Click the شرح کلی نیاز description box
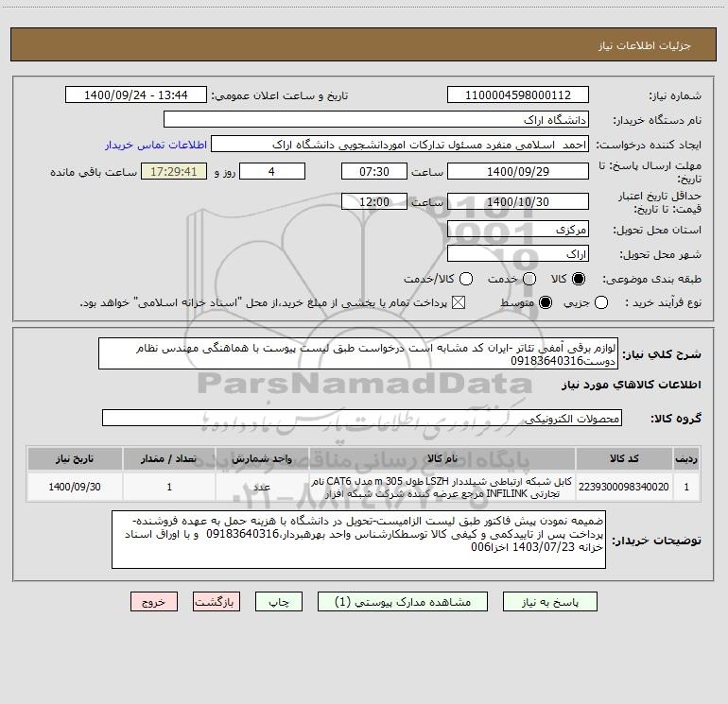The image size is (728, 704). (x=358, y=353)
